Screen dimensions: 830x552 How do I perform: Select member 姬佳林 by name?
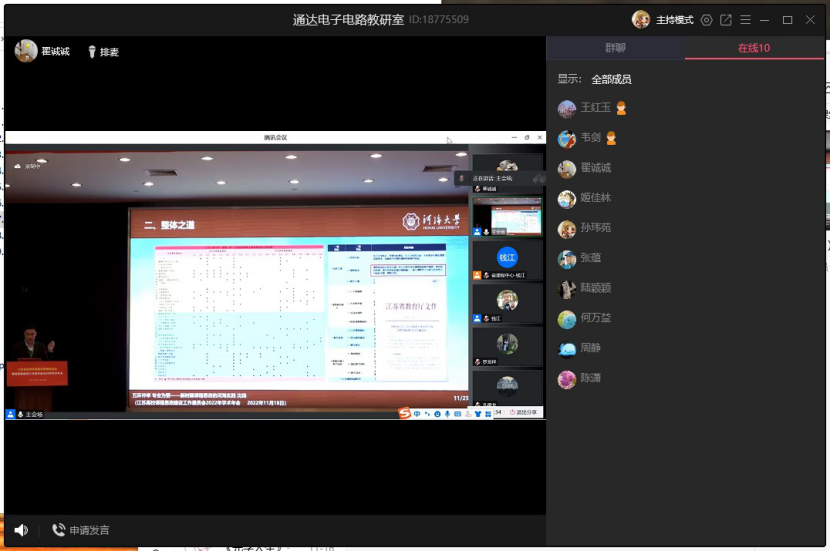596,197
